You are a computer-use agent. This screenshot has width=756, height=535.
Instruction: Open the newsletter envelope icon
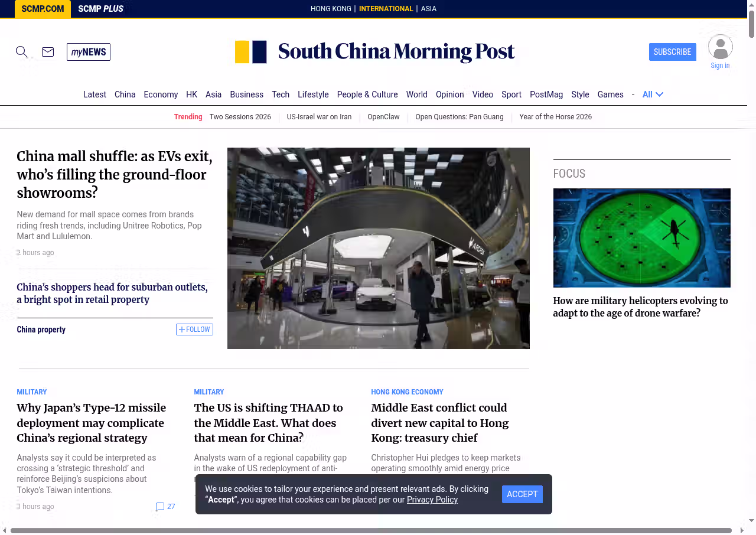pos(48,52)
